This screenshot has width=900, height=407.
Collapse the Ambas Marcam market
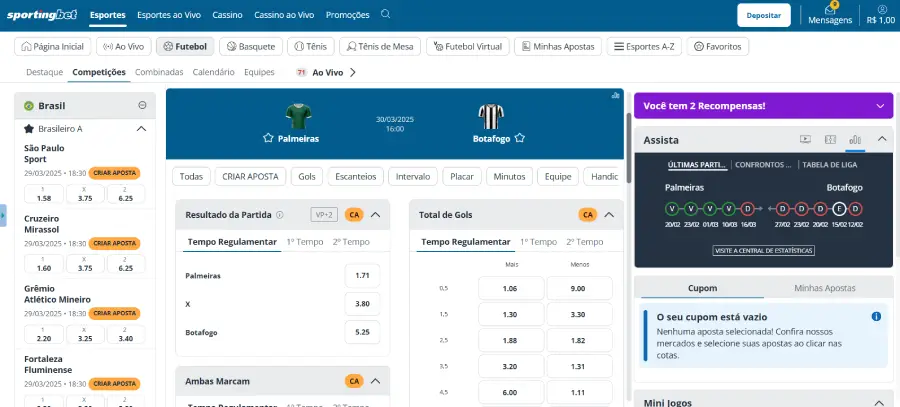tap(375, 381)
